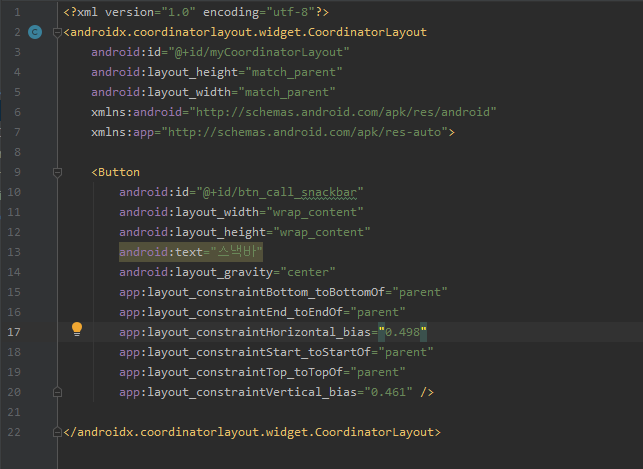This screenshot has width=643, height=469.
Task: Click the 0.498 horizontal bias value
Action: (x=403, y=332)
